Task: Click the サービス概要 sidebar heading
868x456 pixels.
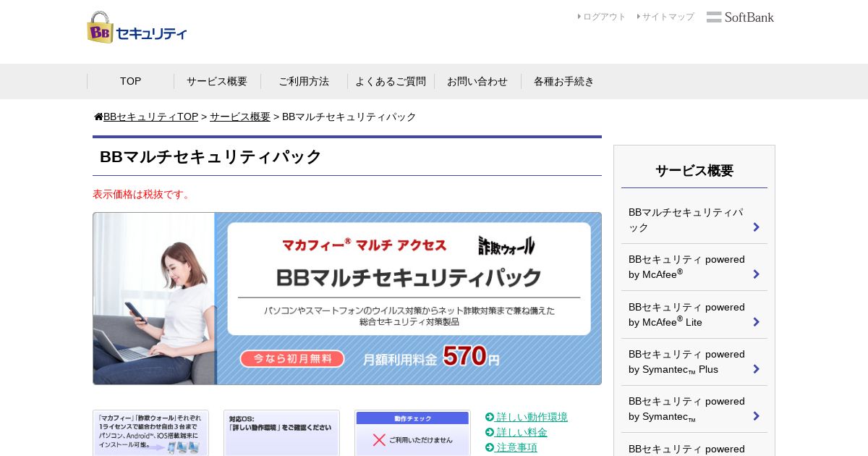Action: (694, 171)
